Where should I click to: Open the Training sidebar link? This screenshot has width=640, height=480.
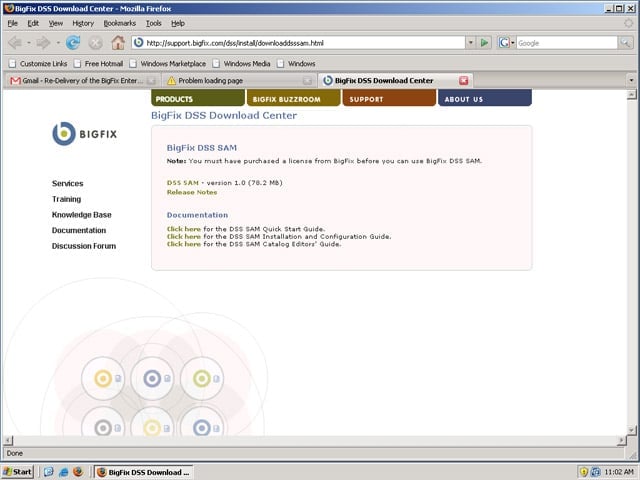pos(67,199)
